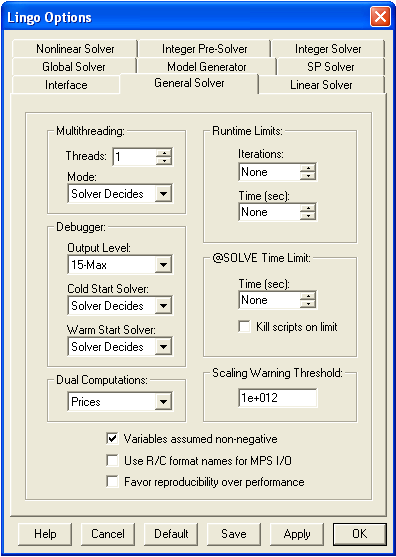The height and width of the screenshot is (557, 396).
Task: Increase the Iterations limit spinner
Action: pyautogui.click(x=308, y=168)
